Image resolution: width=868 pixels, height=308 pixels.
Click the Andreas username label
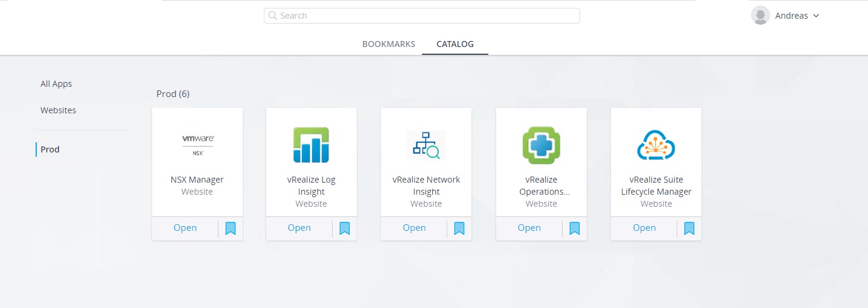pyautogui.click(x=791, y=16)
